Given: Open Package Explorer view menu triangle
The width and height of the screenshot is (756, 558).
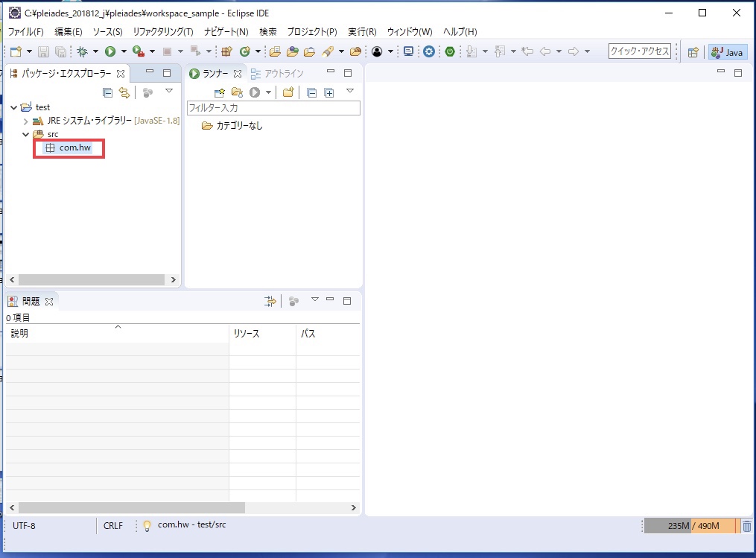Looking at the screenshot, I should (x=169, y=91).
